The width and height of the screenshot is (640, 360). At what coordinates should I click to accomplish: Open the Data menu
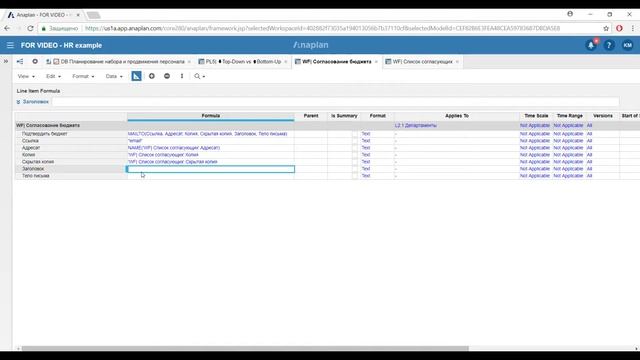pos(114,76)
